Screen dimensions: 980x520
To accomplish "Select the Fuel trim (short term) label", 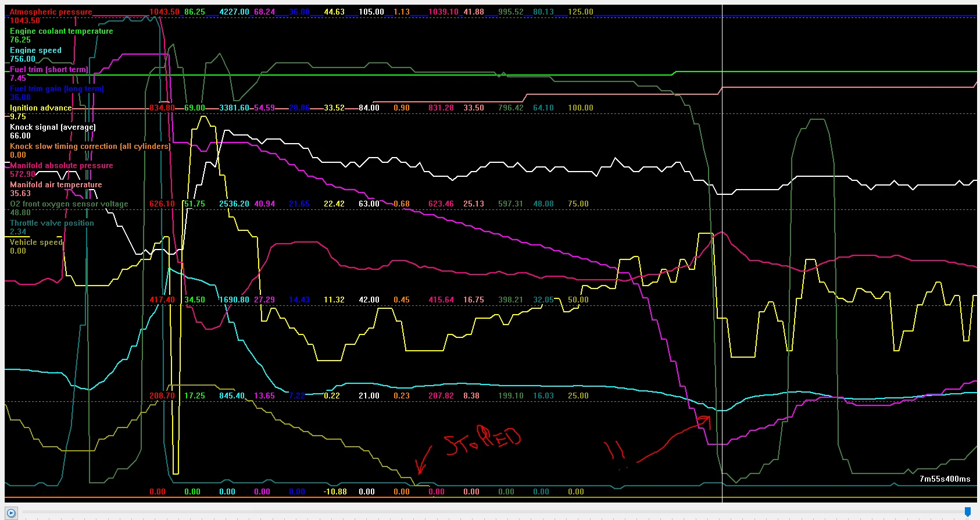I will (49, 69).
